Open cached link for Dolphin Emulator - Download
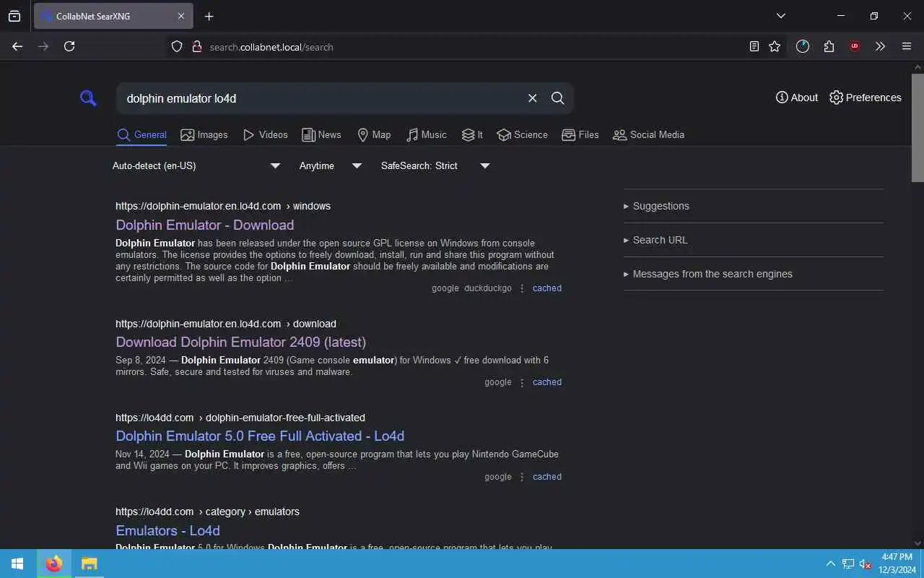The width and height of the screenshot is (924, 578). pyautogui.click(x=547, y=288)
